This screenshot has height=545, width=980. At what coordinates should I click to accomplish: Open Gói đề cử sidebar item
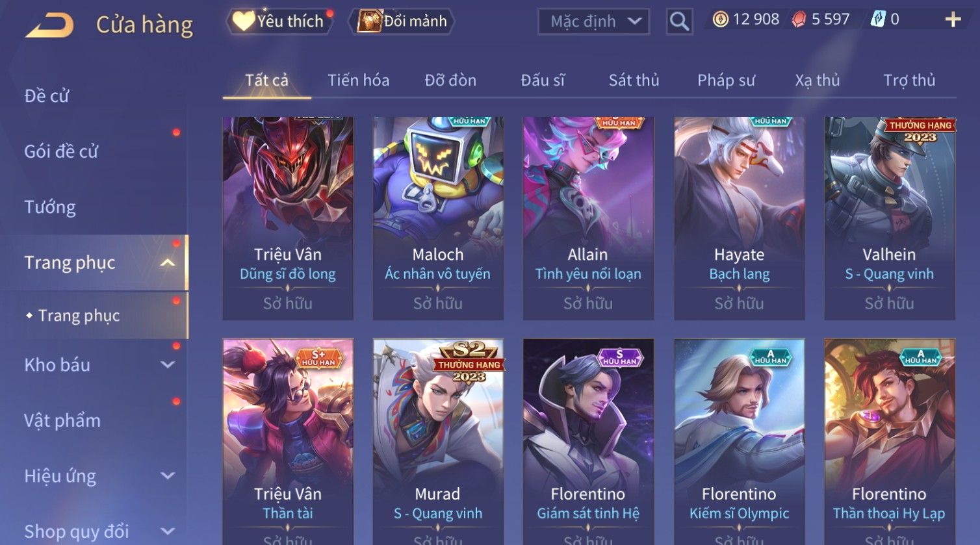coord(61,151)
